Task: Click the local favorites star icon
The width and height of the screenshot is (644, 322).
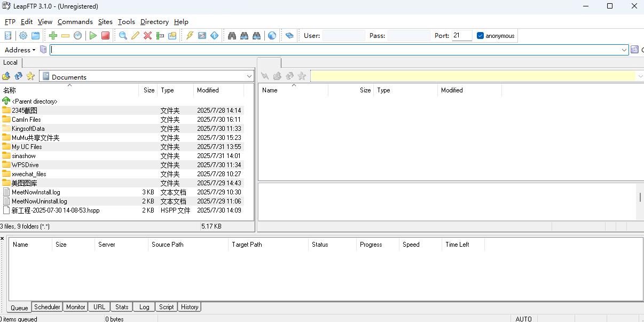Action: 30,76
